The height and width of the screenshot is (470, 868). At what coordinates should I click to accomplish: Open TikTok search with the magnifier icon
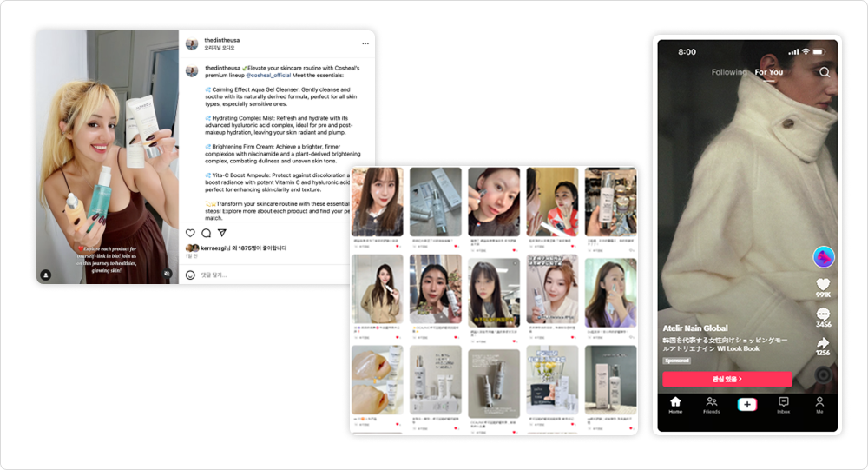coord(825,73)
